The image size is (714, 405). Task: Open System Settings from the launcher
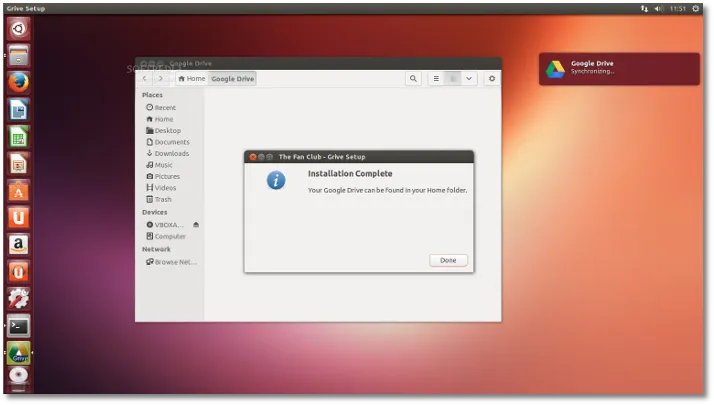[x=18, y=298]
